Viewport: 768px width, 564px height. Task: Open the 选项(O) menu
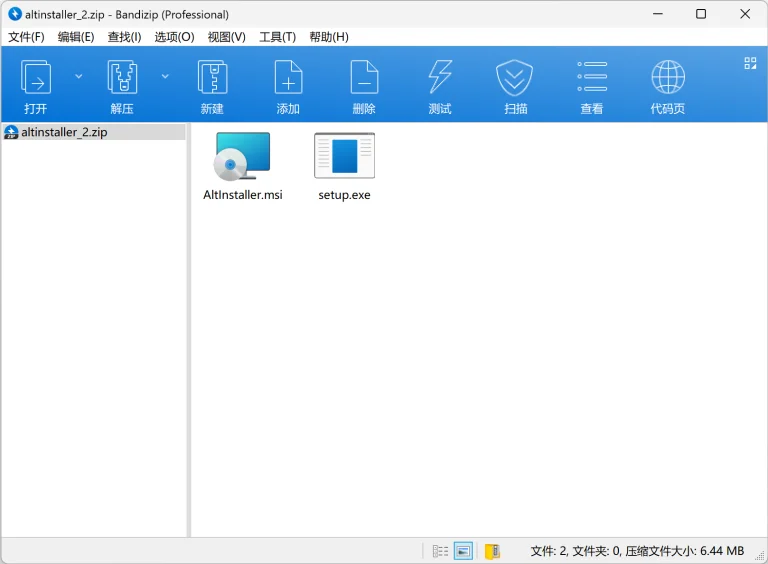174,37
